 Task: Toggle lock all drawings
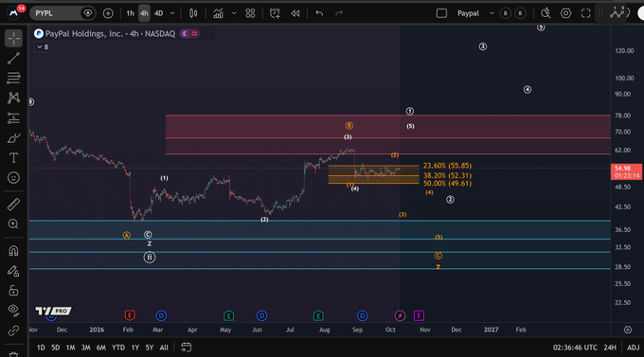[x=13, y=291]
